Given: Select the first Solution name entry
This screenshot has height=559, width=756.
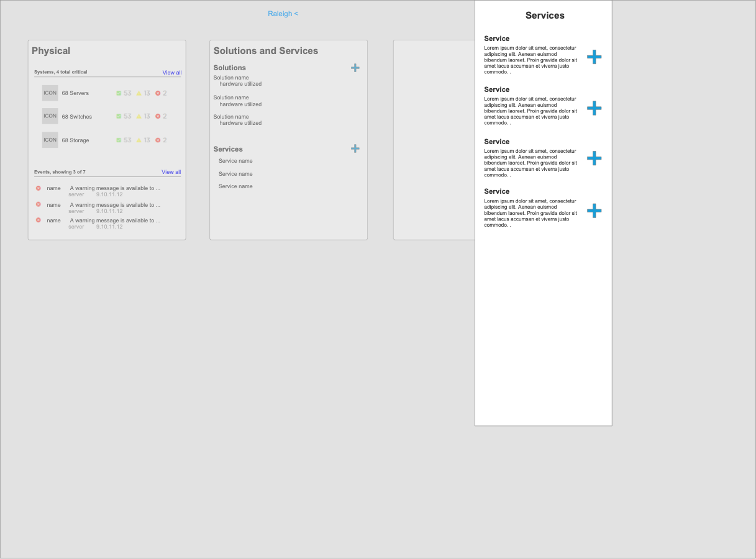Looking at the screenshot, I should (231, 78).
